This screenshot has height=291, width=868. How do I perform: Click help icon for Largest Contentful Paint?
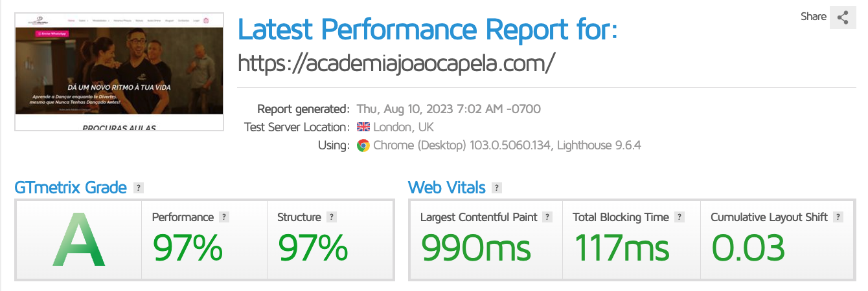(547, 217)
